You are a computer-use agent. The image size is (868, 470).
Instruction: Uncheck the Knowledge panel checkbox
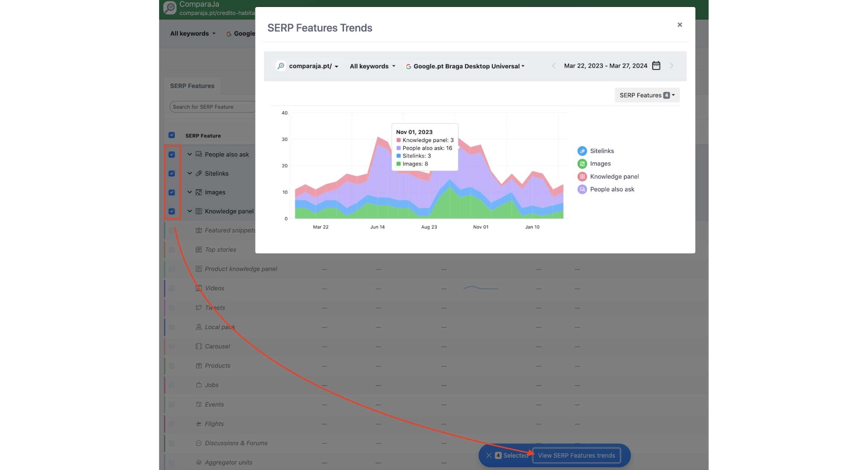pos(171,211)
